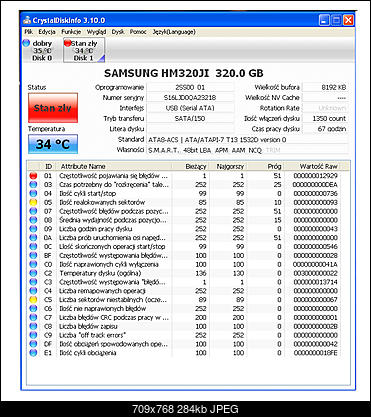
Task: Click blue status icon of attribute C0
Action: (x=33, y=264)
